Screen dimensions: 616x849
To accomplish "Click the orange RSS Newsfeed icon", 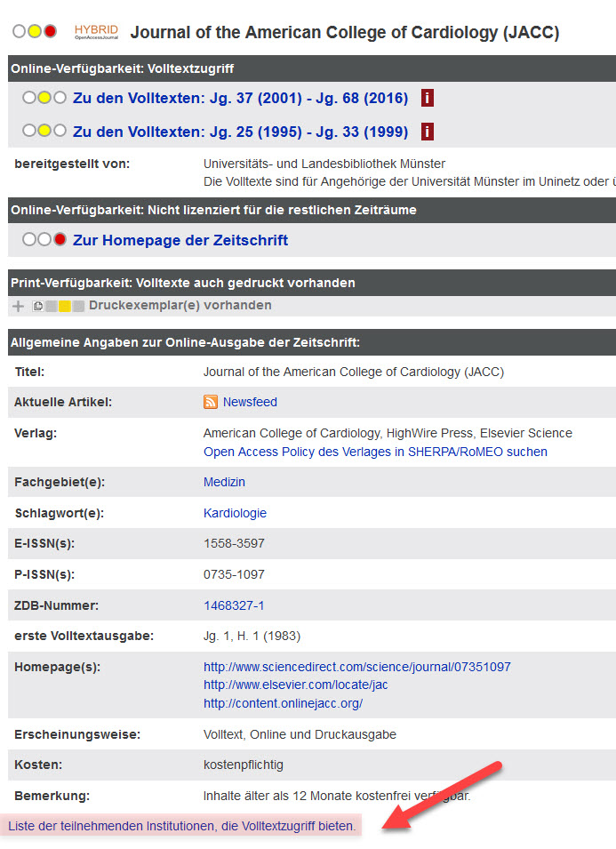I will 211,402.
